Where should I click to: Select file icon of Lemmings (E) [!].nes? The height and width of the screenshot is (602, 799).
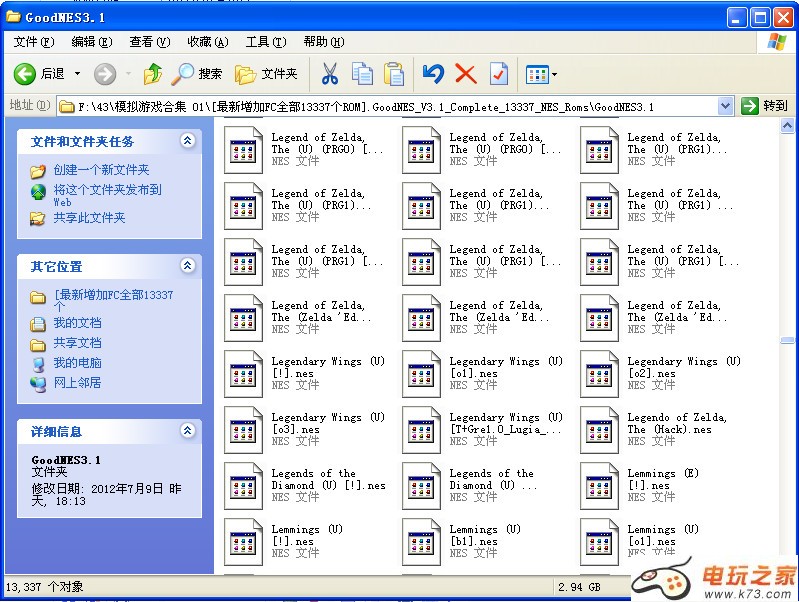[599, 486]
